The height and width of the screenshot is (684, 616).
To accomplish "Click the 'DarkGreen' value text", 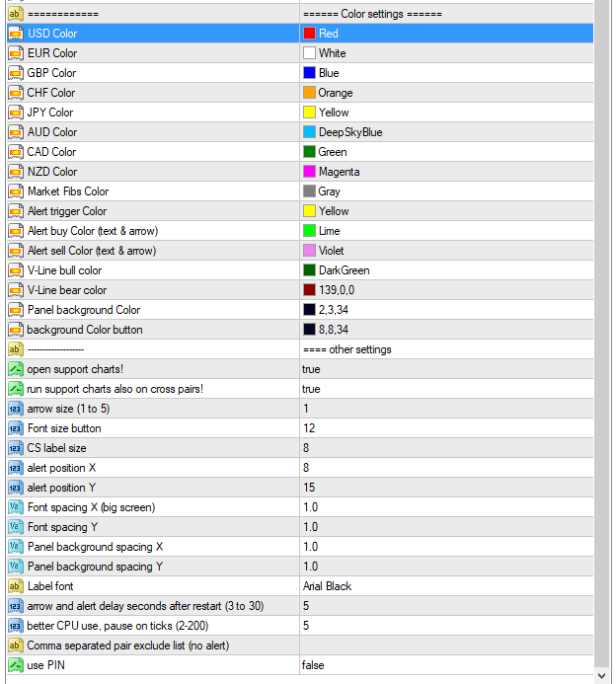I will click(x=344, y=270).
